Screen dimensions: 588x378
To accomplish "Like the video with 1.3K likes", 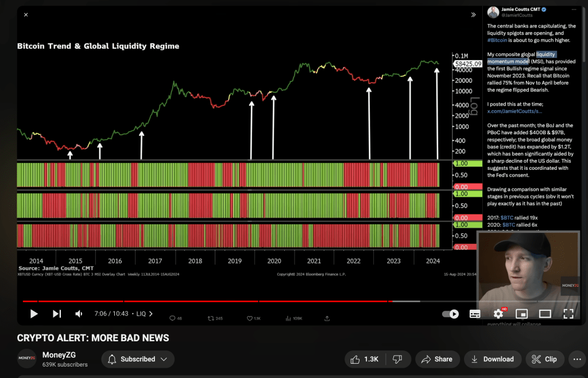I will (x=365, y=359).
